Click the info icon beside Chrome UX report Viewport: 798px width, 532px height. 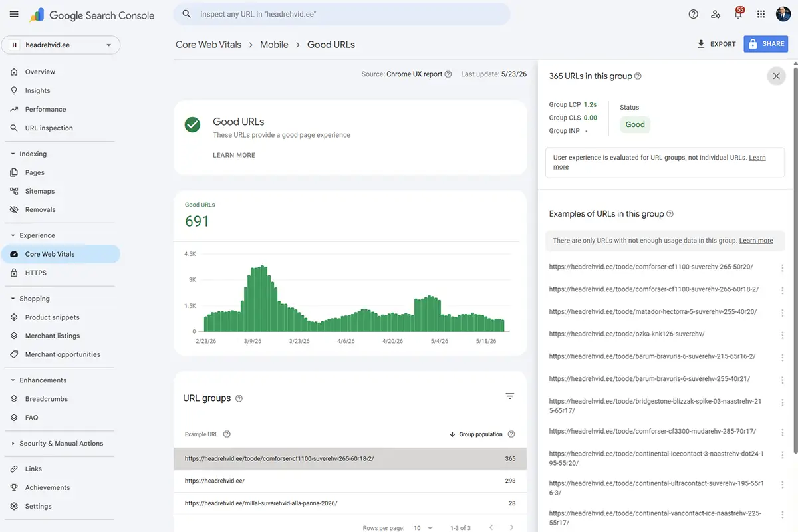[448, 74]
